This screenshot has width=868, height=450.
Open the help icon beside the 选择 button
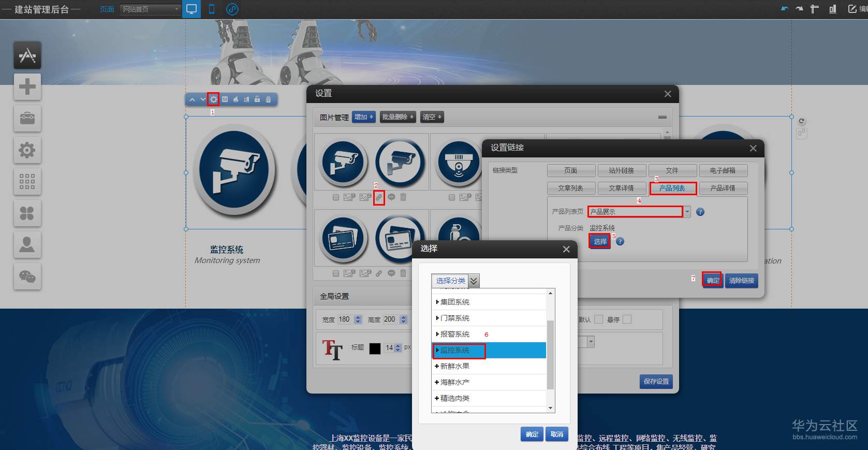[620, 241]
